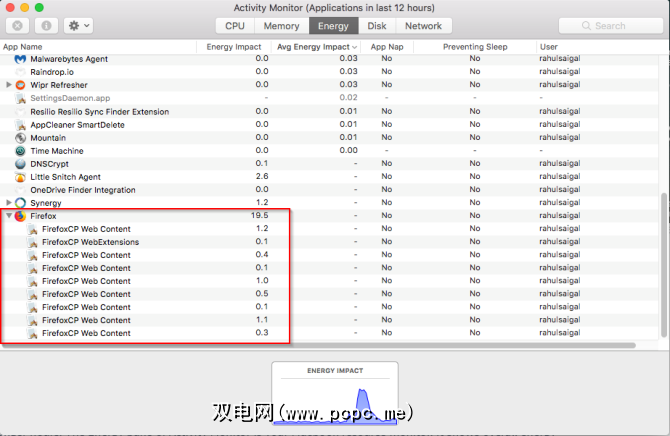The image size is (670, 436).
Task: Select FirefoxCP Web Content with impact 0.5
Action: [x=329, y=294]
